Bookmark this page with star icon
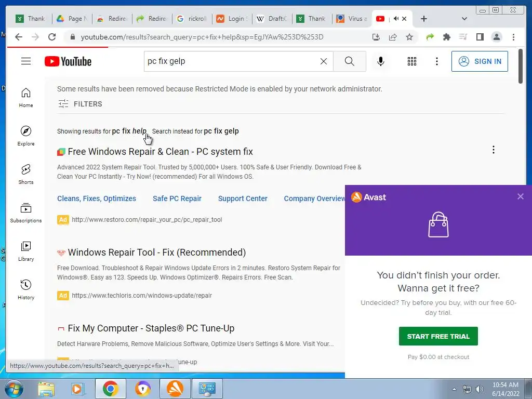The image size is (532, 399). tap(409, 37)
